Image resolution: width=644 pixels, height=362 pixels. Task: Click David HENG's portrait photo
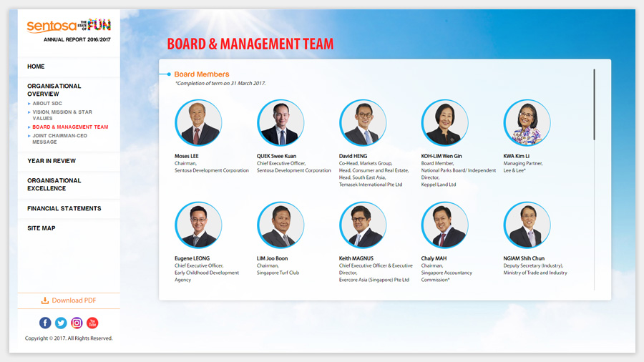click(363, 123)
